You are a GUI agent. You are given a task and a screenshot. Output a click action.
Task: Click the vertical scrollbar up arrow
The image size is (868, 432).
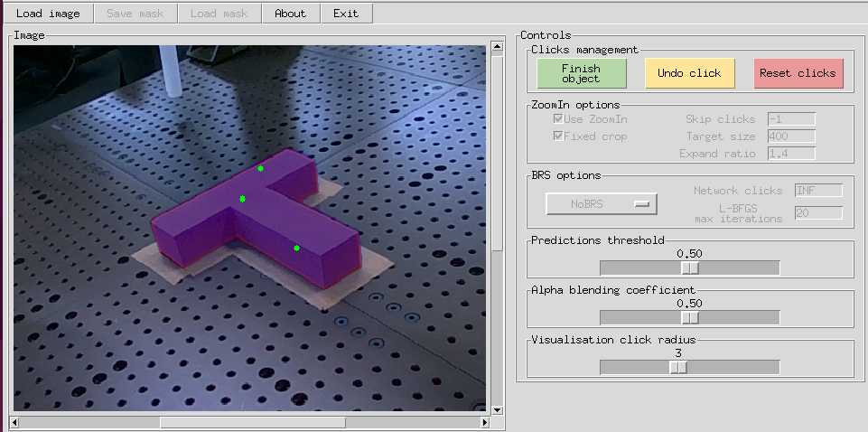click(x=497, y=46)
